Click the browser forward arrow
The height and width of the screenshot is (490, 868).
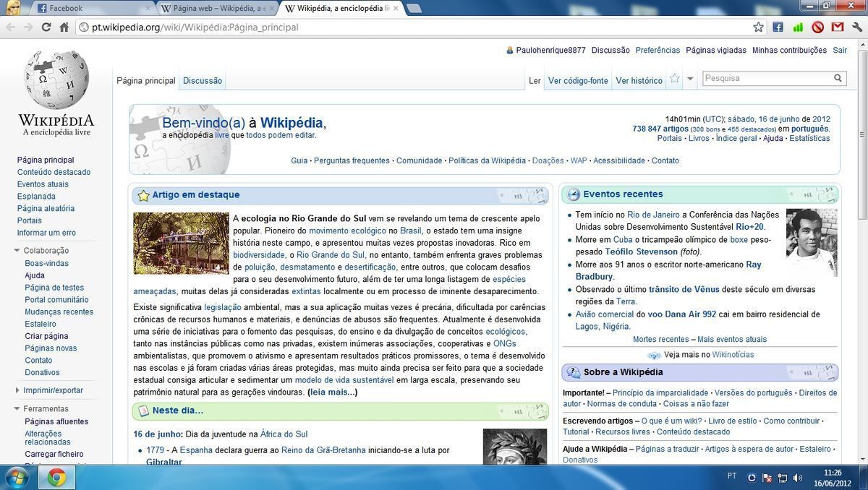click(27, 27)
